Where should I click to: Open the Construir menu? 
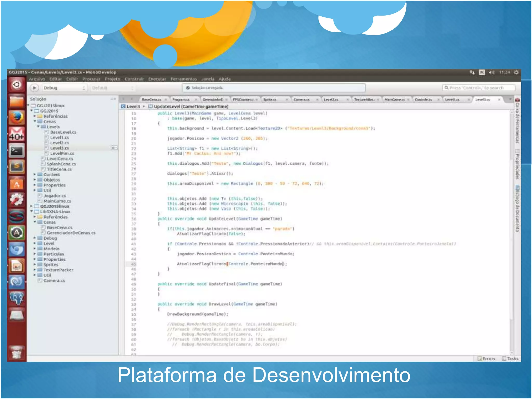134,79
